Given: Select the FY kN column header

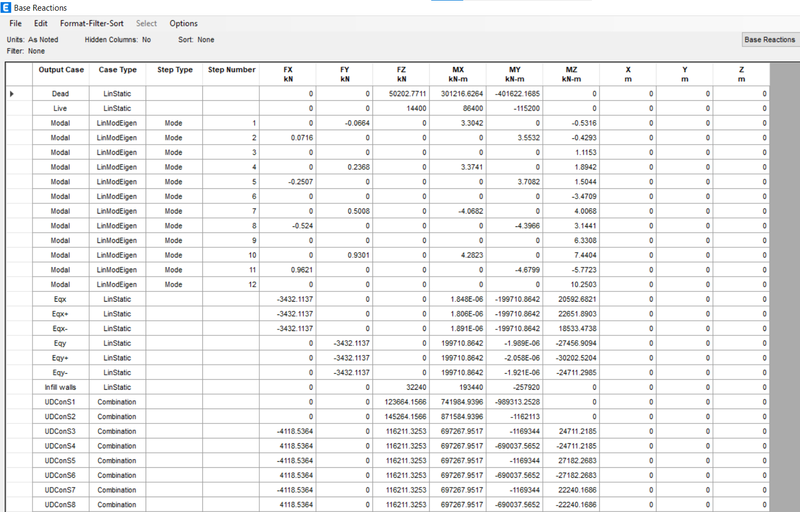Looking at the screenshot, I should (x=344, y=74).
